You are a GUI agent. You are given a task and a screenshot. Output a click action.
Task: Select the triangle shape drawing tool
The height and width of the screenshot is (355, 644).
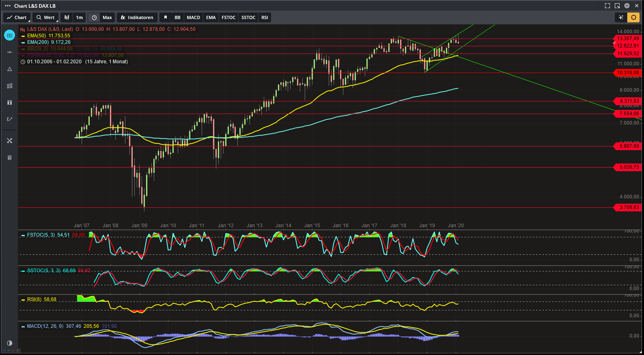tap(10, 69)
